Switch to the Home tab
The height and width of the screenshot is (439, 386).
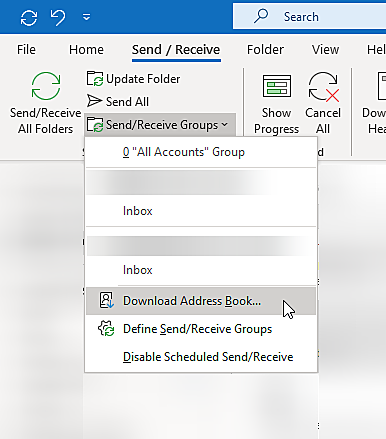click(x=86, y=50)
